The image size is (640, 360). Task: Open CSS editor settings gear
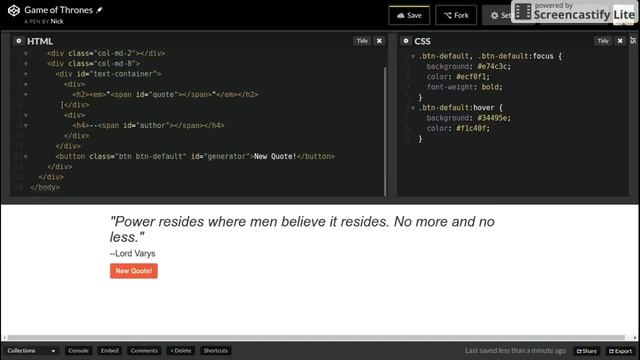tap(406, 41)
